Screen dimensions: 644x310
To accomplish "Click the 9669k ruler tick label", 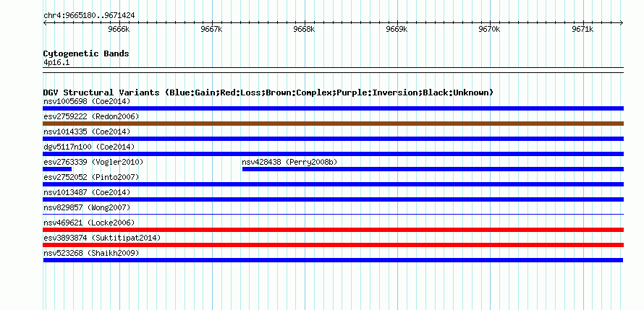I will [397, 30].
